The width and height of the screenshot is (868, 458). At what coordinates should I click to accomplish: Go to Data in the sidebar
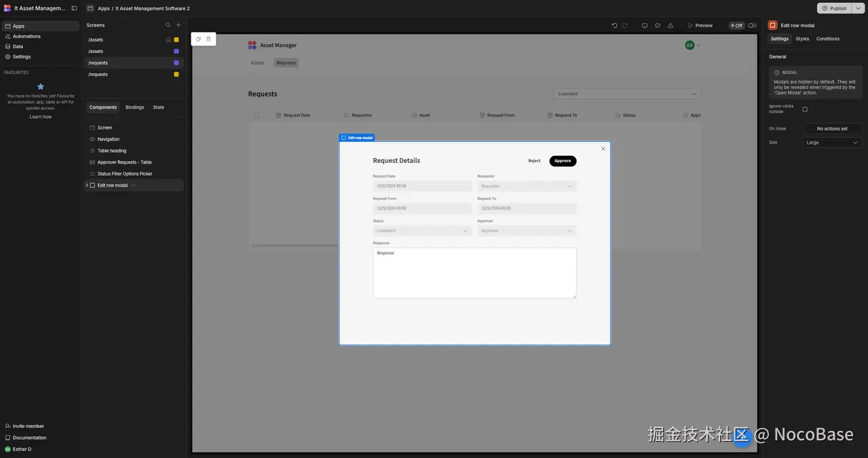click(41, 47)
